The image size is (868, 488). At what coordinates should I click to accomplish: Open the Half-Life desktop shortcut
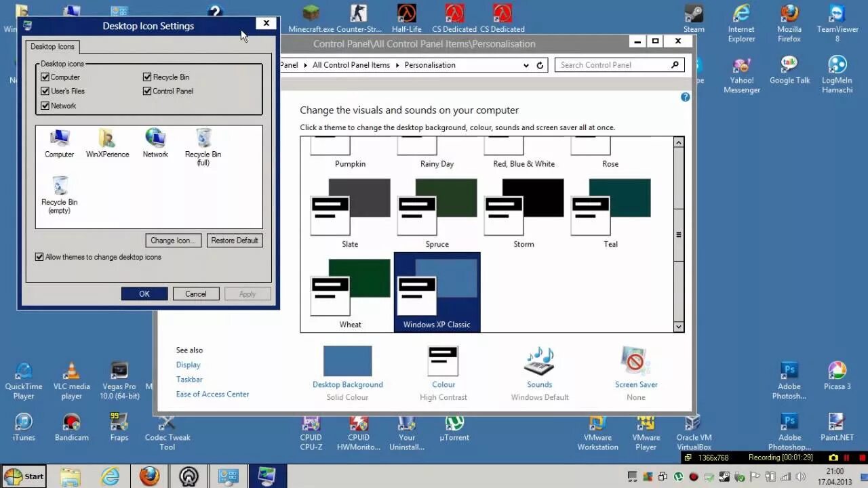pos(406,19)
